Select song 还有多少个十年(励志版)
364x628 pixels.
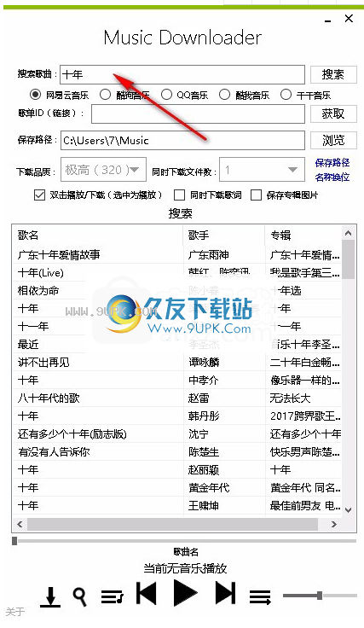72,434
